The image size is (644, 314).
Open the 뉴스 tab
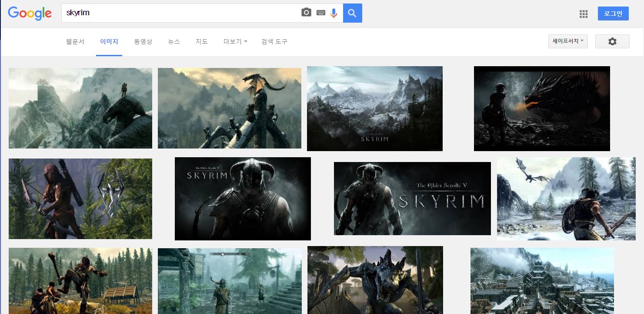click(174, 42)
